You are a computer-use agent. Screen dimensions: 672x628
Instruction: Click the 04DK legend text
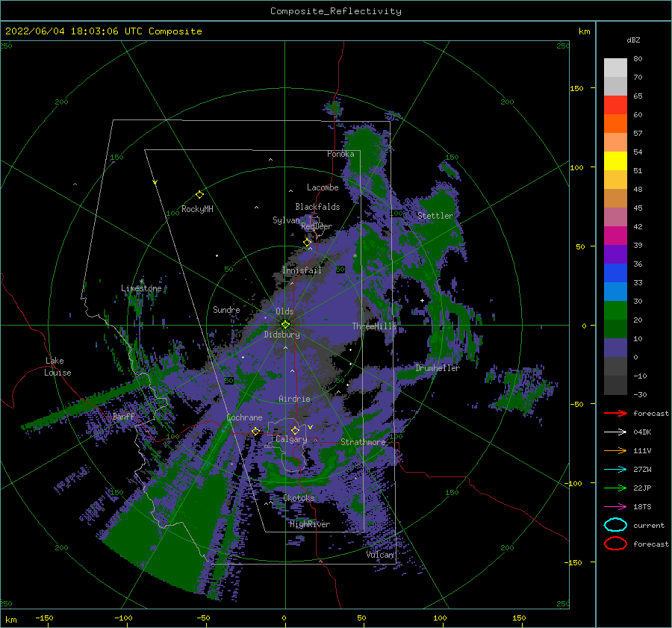click(642, 432)
